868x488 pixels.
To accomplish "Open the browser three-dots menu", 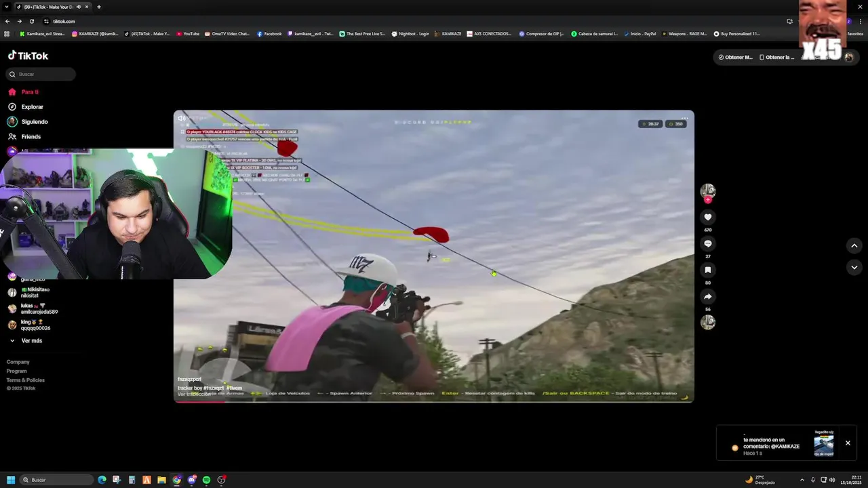I will [x=861, y=21].
